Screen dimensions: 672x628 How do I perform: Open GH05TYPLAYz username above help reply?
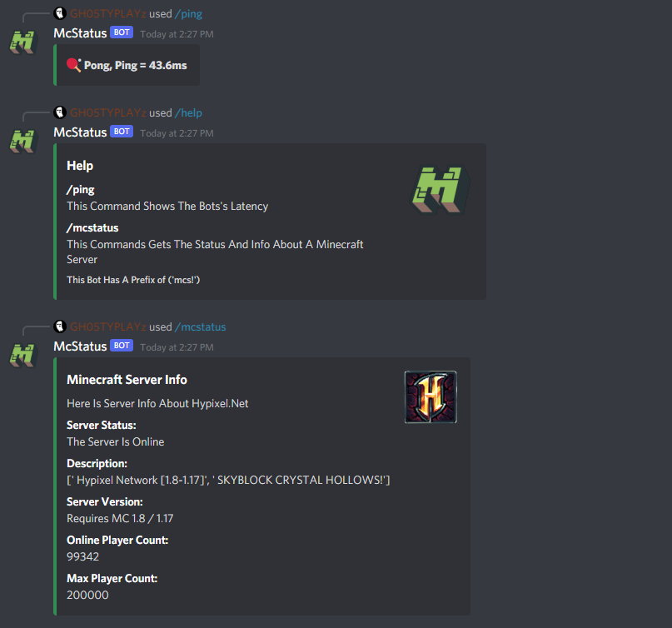(x=108, y=112)
